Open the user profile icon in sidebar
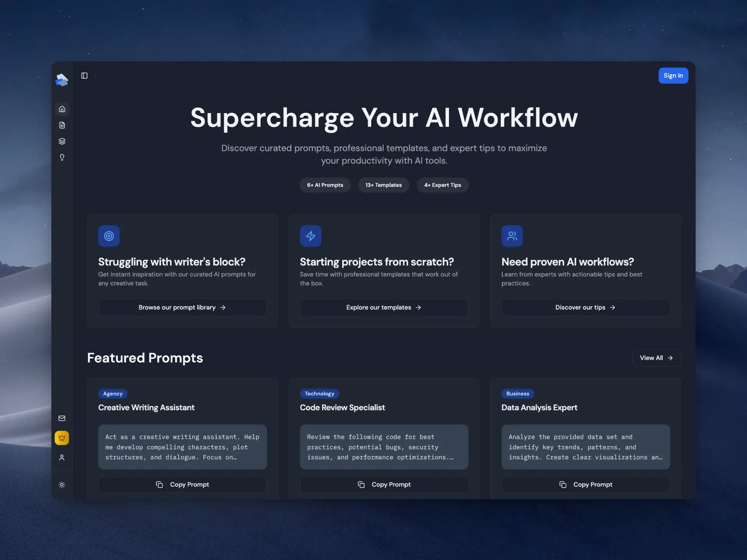Image resolution: width=747 pixels, height=560 pixels. click(x=62, y=458)
